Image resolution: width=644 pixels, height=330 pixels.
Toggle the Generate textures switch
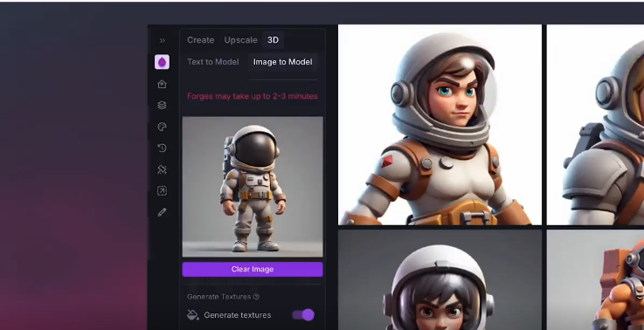(303, 315)
